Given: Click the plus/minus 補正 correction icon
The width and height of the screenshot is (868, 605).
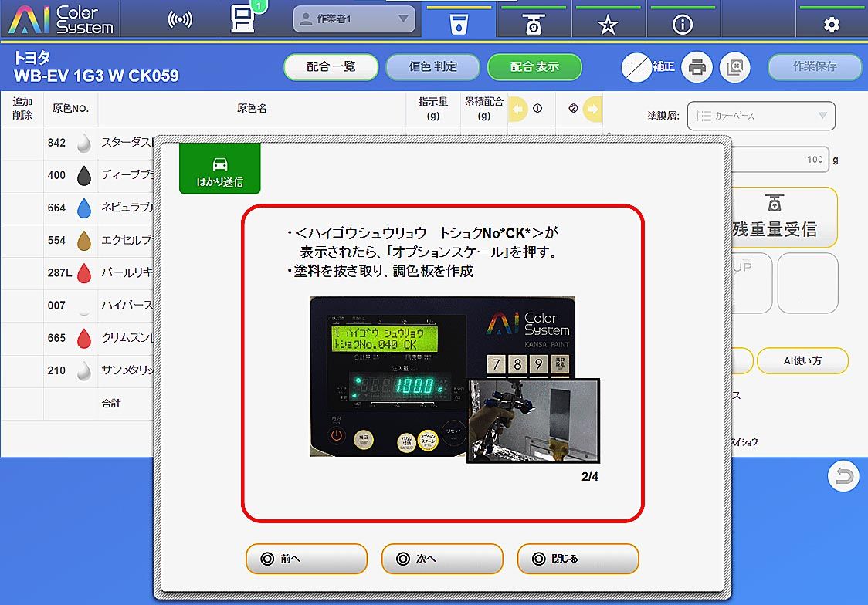Looking at the screenshot, I should tap(636, 67).
